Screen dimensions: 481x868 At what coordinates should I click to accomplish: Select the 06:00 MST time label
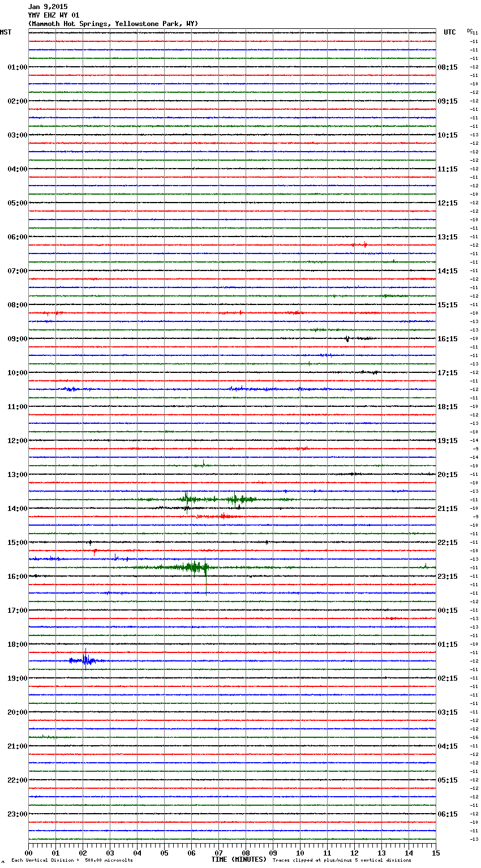pyautogui.click(x=18, y=237)
